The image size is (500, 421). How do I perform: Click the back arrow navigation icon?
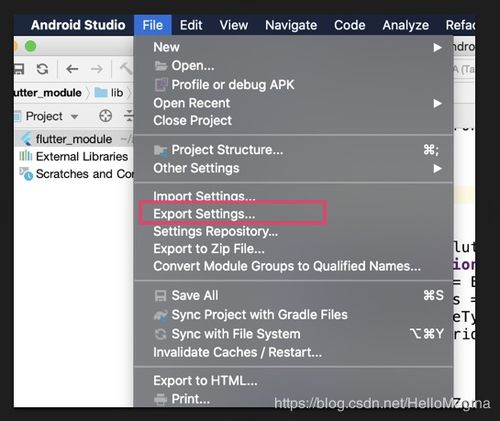point(72,69)
